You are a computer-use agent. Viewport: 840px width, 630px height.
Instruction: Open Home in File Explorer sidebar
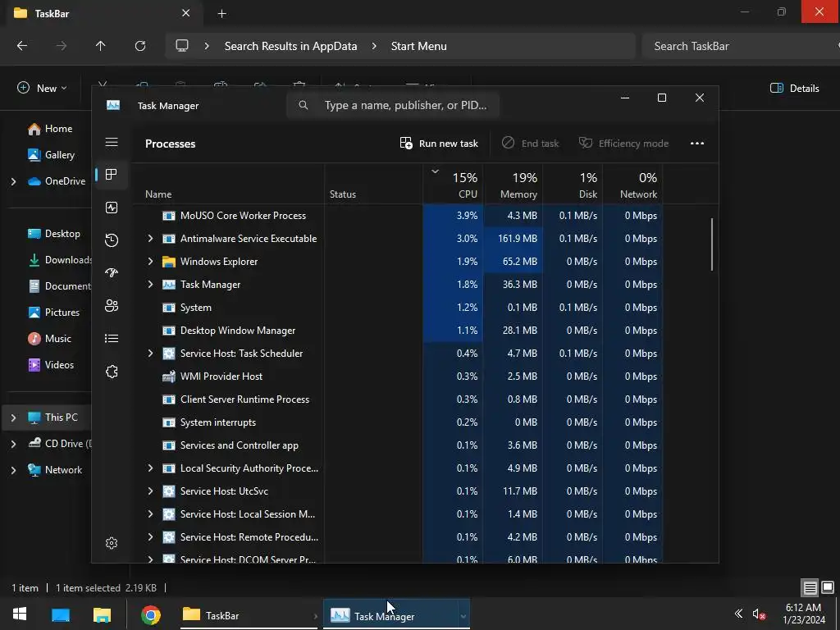click(x=50, y=129)
